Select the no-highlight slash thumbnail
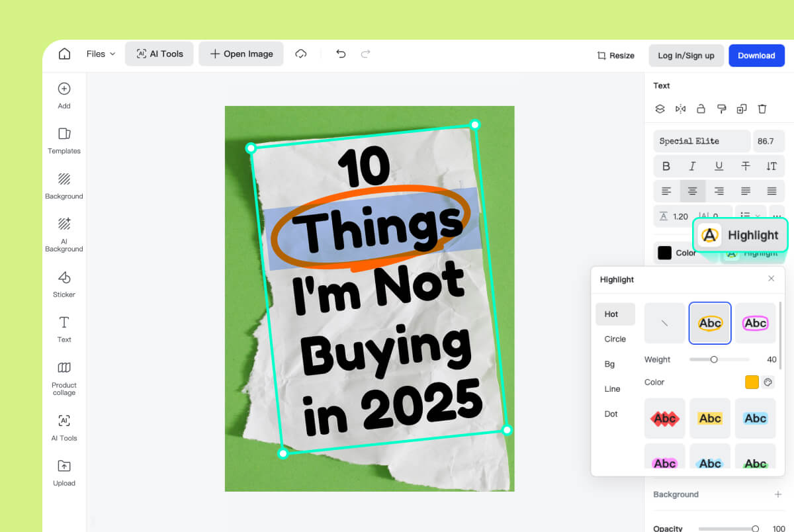This screenshot has width=794, height=532. [x=665, y=323]
